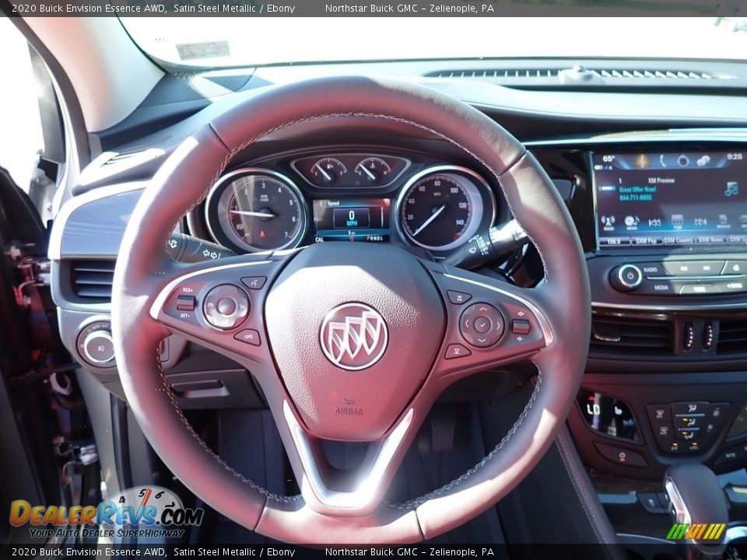Tap the RES+ cruise control switch

click(186, 302)
